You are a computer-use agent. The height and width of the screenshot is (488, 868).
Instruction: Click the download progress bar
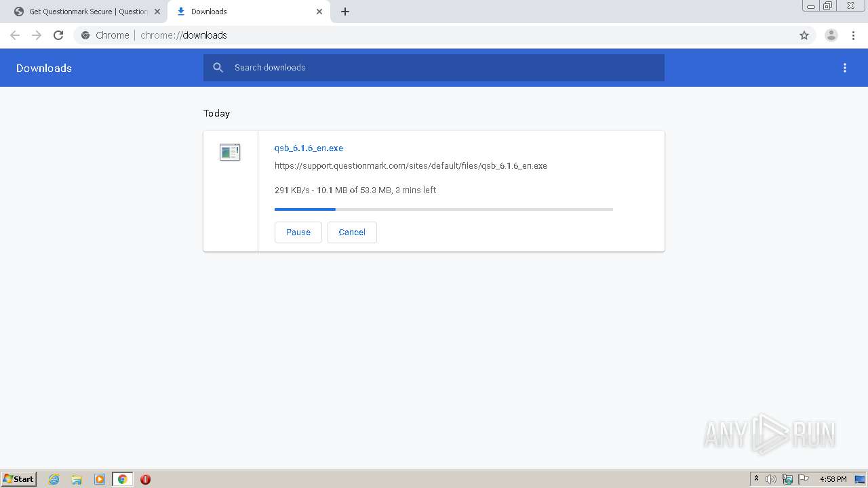[443, 209]
